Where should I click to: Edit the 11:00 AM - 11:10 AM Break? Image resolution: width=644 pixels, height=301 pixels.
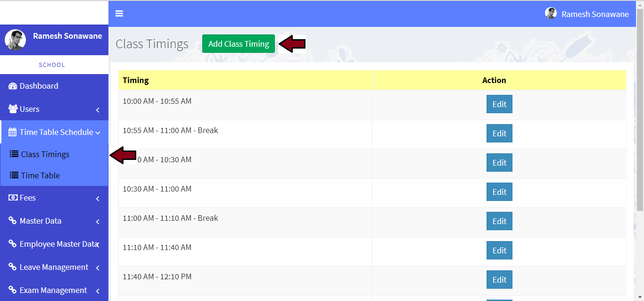click(499, 221)
